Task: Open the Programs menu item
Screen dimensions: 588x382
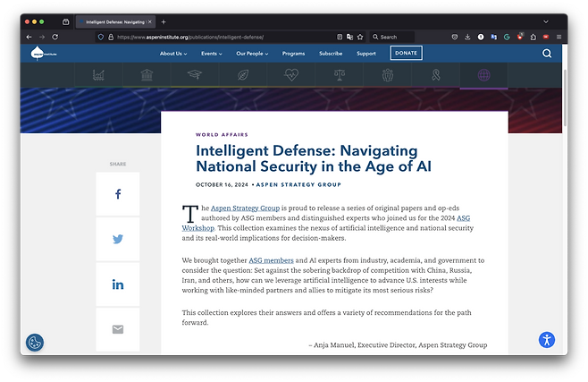Action: point(293,54)
